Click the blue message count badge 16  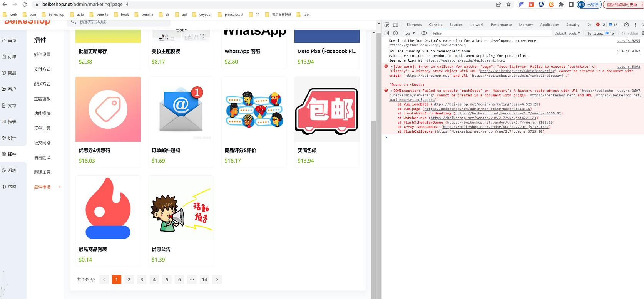pos(613,25)
